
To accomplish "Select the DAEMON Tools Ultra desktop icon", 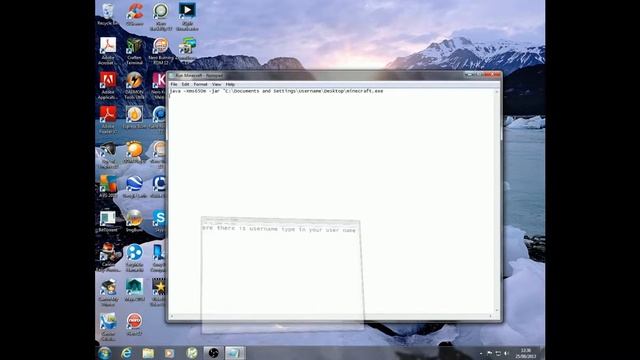I will pos(134,85).
